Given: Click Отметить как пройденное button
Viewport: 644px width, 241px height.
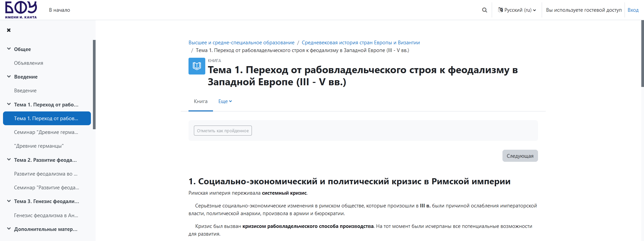Looking at the screenshot, I should coord(223,131).
